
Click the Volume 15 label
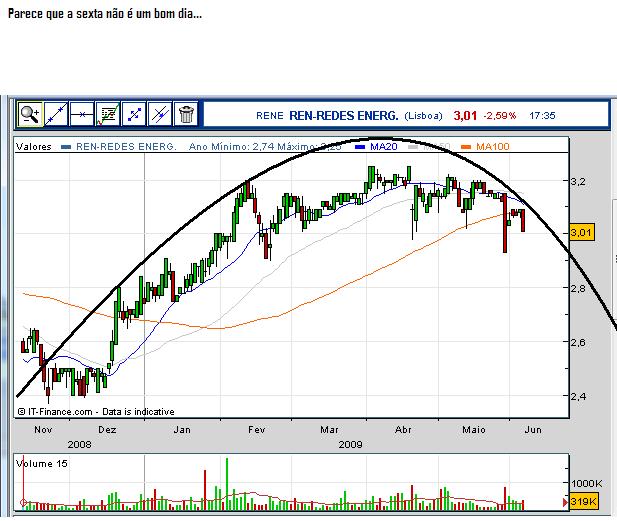[x=42, y=464]
